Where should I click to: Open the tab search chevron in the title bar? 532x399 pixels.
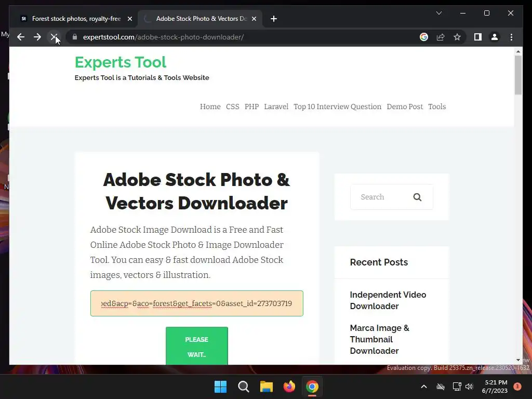tap(438, 13)
